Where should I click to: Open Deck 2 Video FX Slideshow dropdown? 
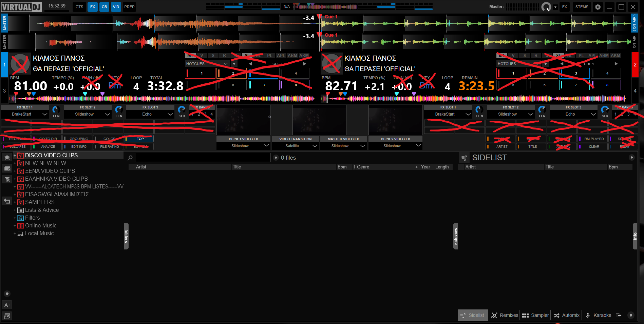(x=395, y=146)
